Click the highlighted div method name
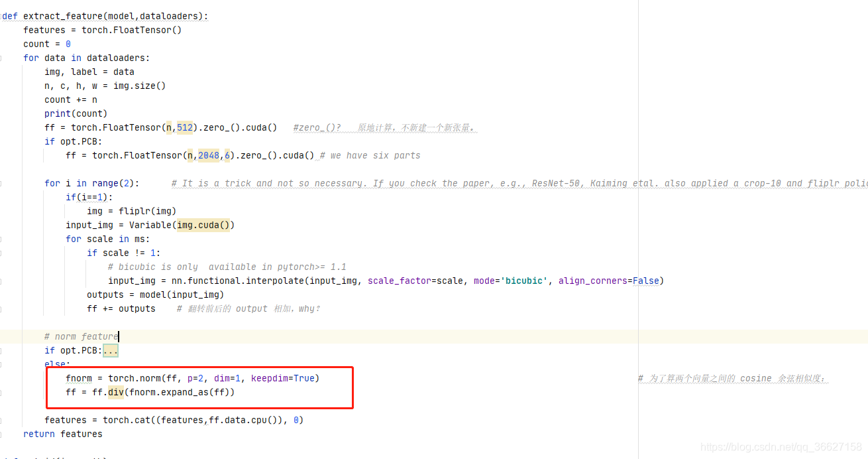This screenshot has height=459, width=868. (115, 391)
